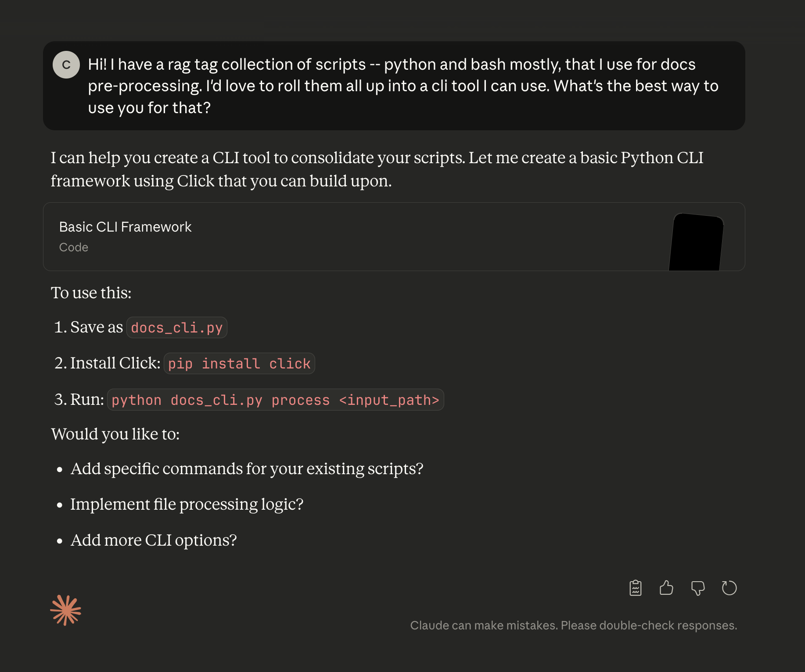Click the To use this heading text
Image resolution: width=805 pixels, height=672 pixels.
pos(91,293)
